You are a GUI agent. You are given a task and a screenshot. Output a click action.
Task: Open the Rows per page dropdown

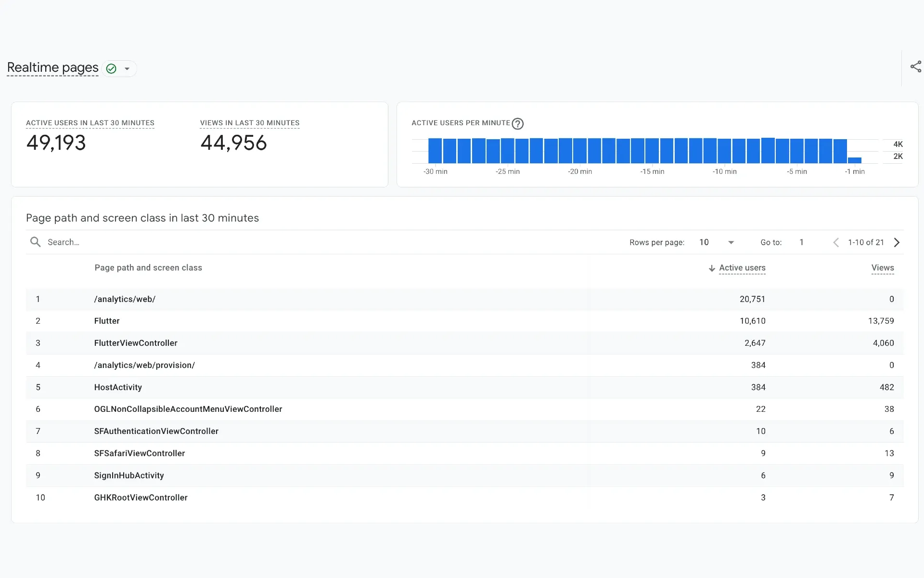(717, 242)
